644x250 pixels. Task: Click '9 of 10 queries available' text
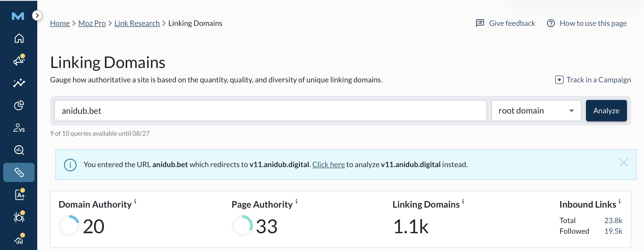[x=100, y=134]
